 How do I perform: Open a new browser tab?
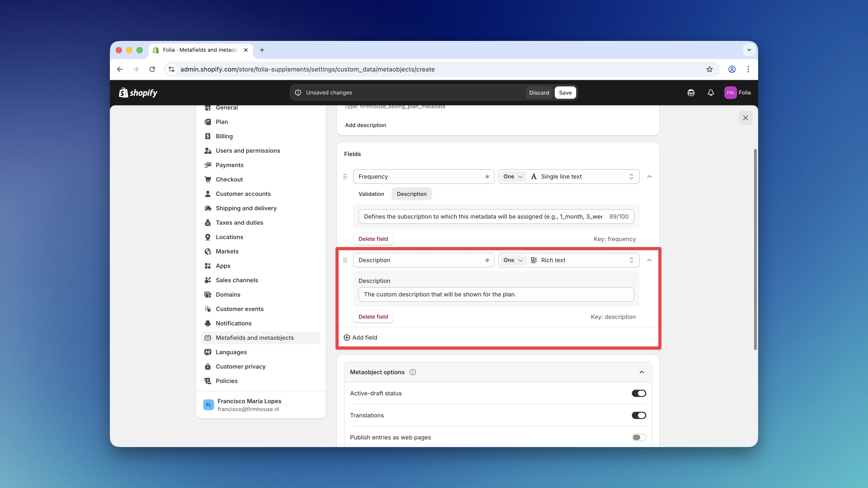click(262, 50)
